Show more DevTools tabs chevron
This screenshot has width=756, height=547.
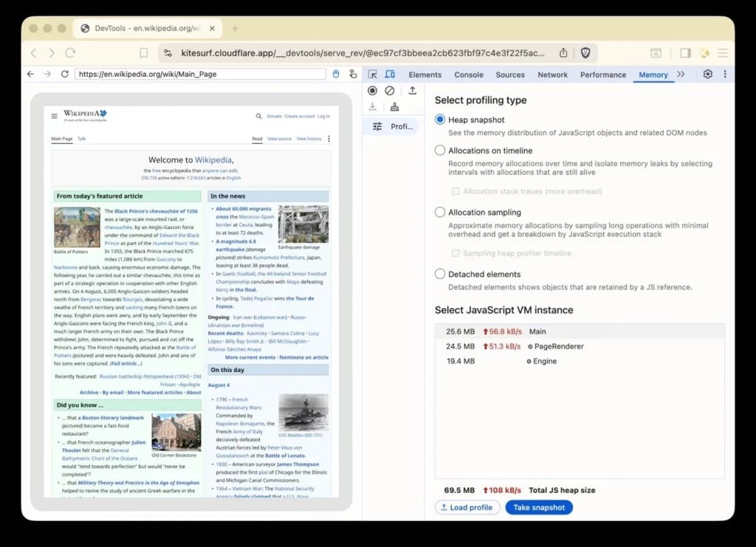tap(681, 75)
